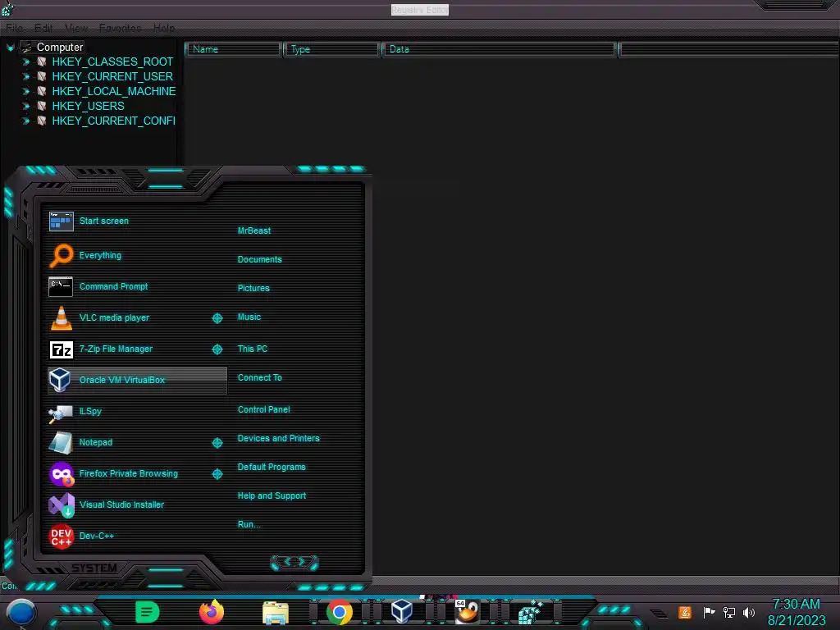
Task: Open Help and Support from Start menu
Action: point(272,496)
